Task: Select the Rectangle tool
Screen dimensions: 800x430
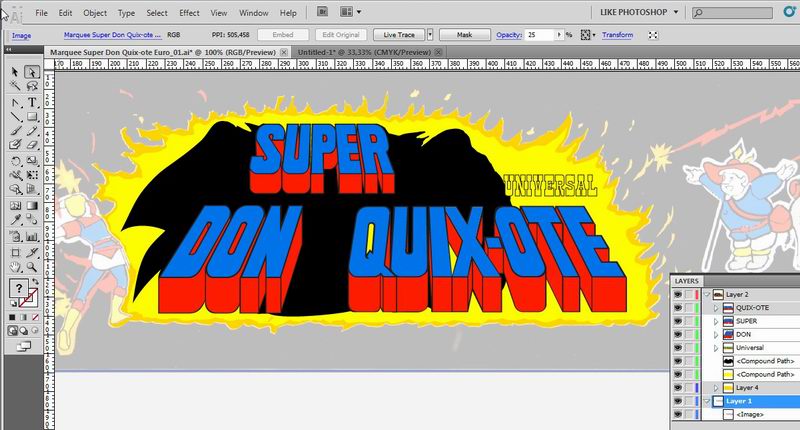Action: pyautogui.click(x=32, y=117)
